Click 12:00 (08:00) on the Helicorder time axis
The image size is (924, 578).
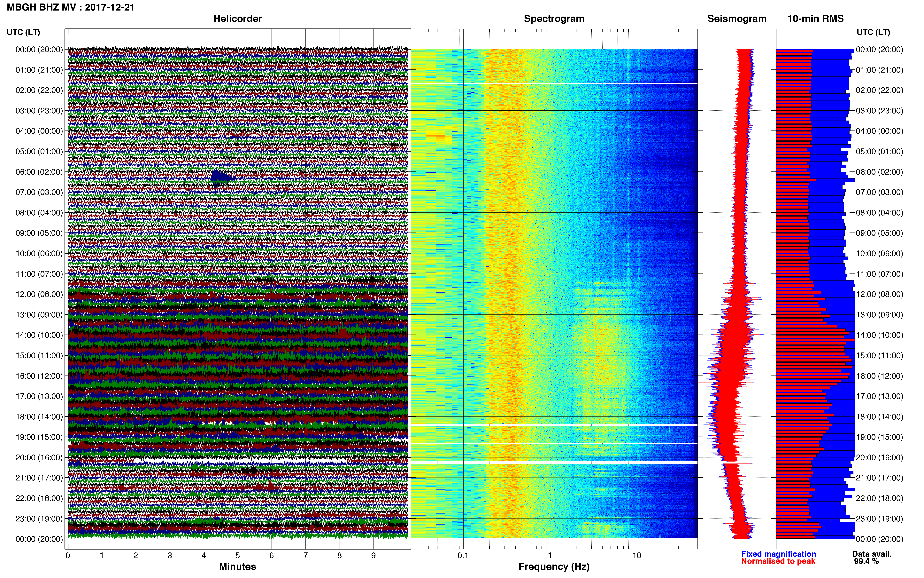pos(39,294)
